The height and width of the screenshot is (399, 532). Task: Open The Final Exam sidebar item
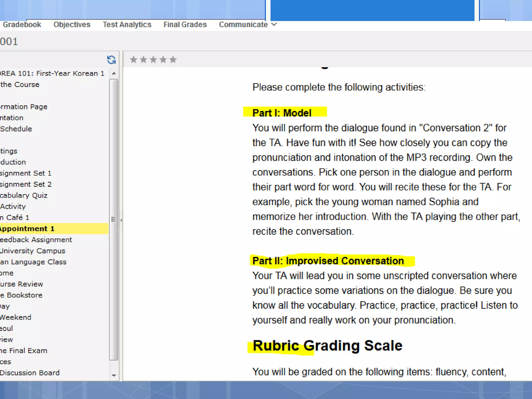24,350
